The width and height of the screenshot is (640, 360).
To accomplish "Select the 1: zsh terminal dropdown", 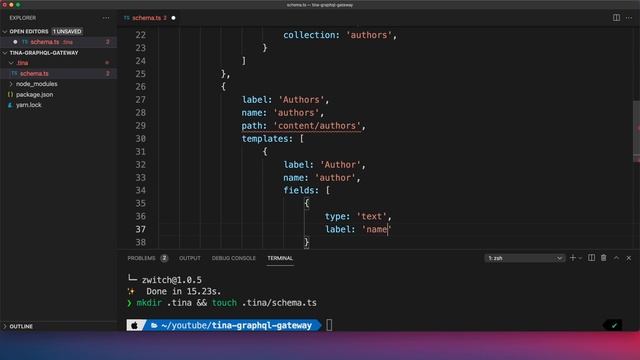I will pyautogui.click(x=525, y=258).
